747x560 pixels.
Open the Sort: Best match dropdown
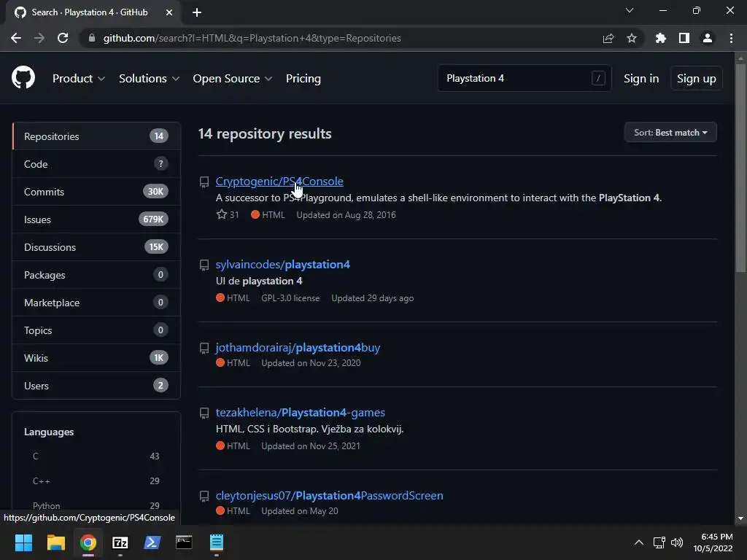[670, 133]
